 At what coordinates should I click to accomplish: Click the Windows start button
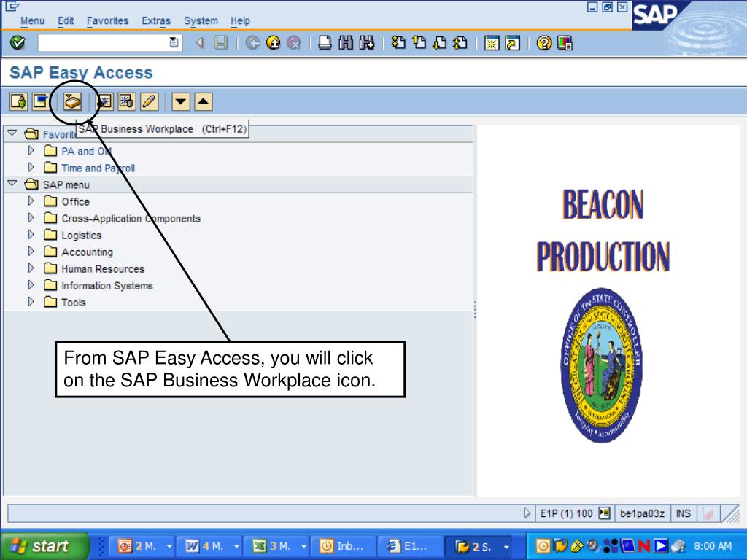coord(44,545)
